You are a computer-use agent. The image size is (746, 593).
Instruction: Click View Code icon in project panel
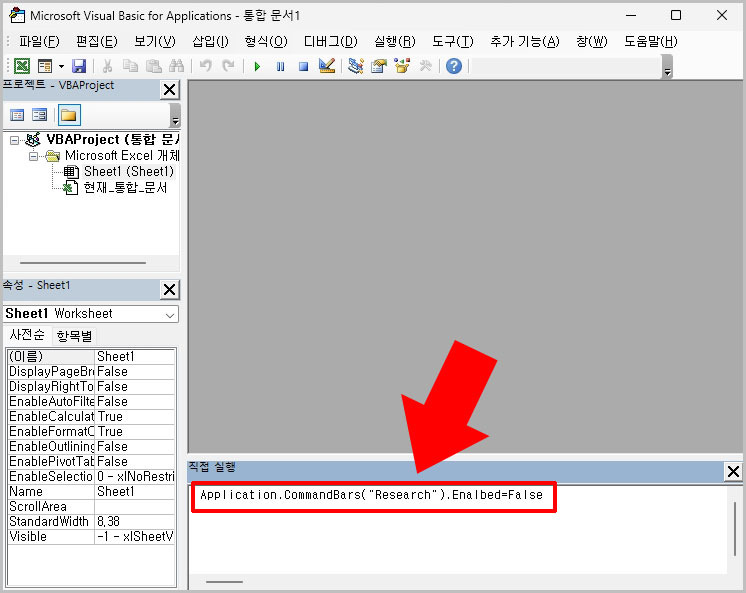pyautogui.click(x=17, y=115)
